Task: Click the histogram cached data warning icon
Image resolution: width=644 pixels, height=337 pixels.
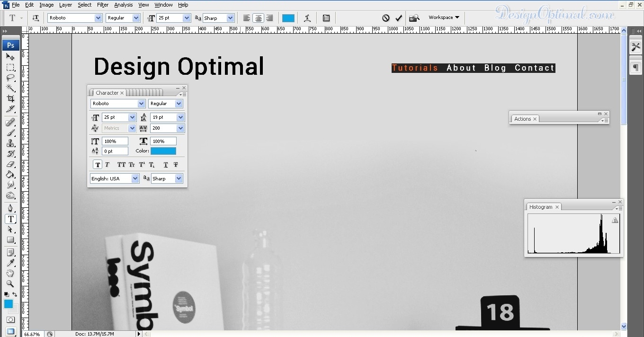Action: 615,220
